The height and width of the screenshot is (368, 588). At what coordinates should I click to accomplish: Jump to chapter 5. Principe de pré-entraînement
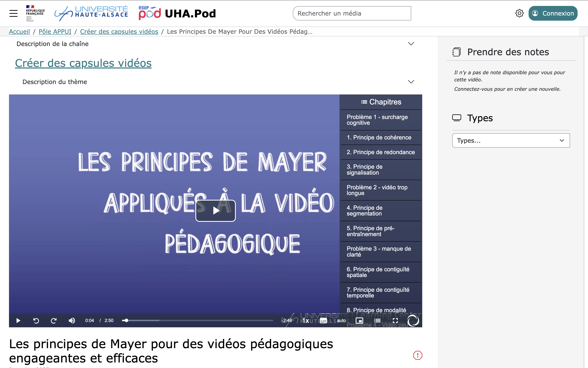tap(381, 231)
